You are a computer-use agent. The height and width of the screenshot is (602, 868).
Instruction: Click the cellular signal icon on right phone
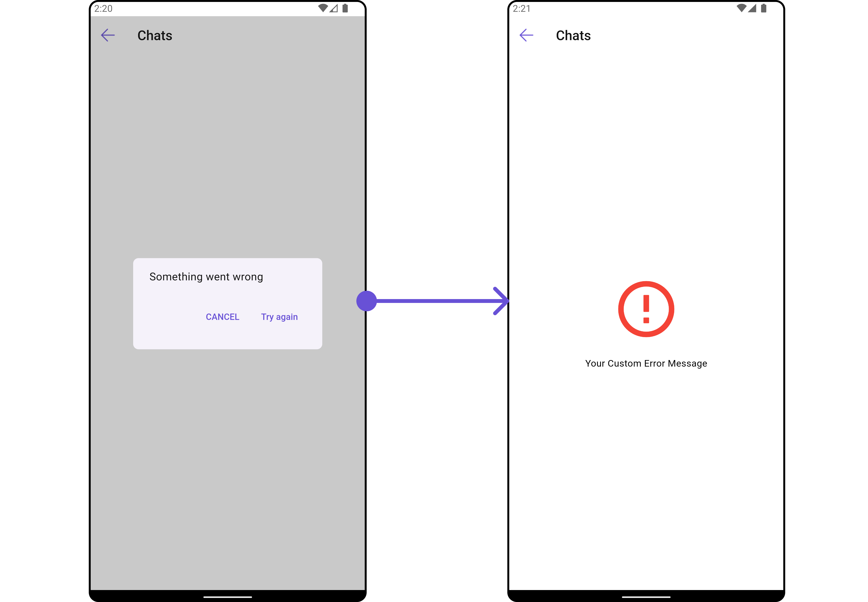pos(752,8)
